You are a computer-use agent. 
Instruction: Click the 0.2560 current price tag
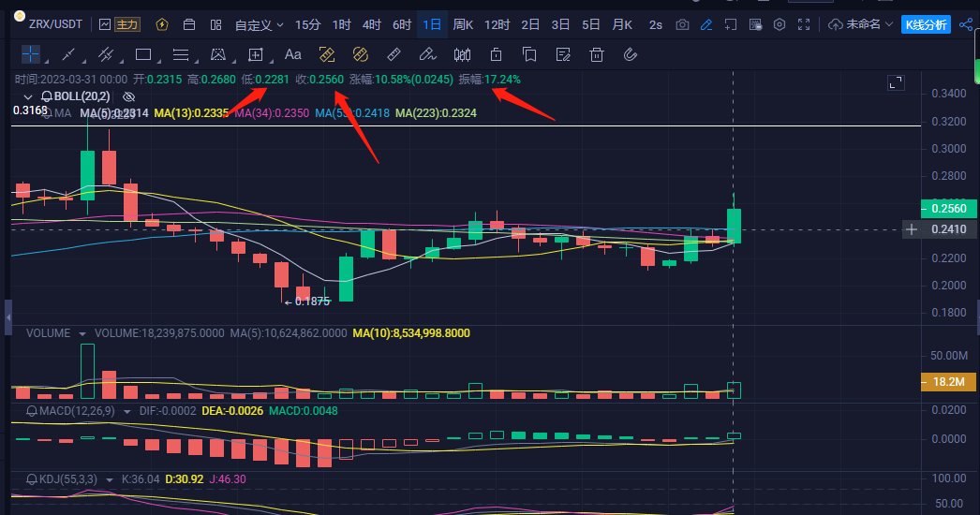coord(949,208)
